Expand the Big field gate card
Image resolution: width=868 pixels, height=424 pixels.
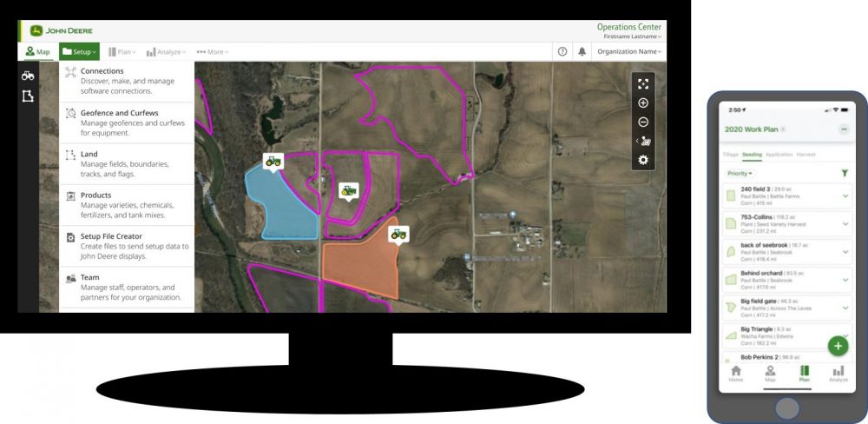845,308
